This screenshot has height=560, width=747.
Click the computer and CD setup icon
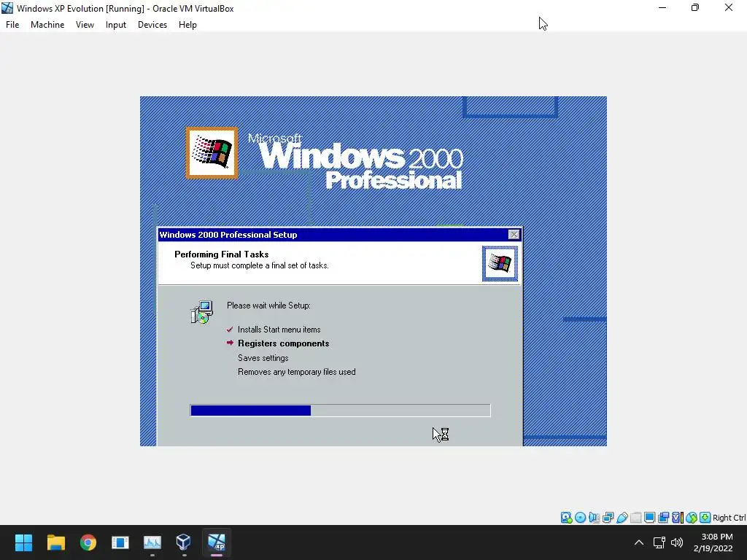click(201, 312)
